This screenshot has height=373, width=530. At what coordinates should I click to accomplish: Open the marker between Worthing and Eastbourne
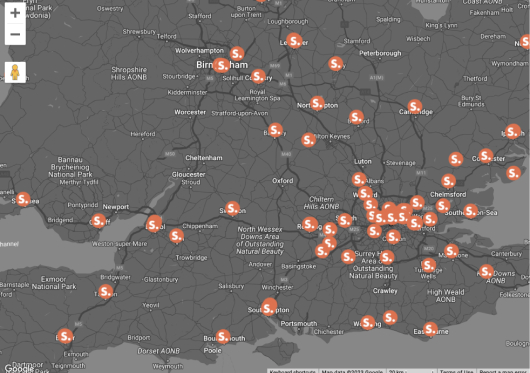click(x=390, y=318)
